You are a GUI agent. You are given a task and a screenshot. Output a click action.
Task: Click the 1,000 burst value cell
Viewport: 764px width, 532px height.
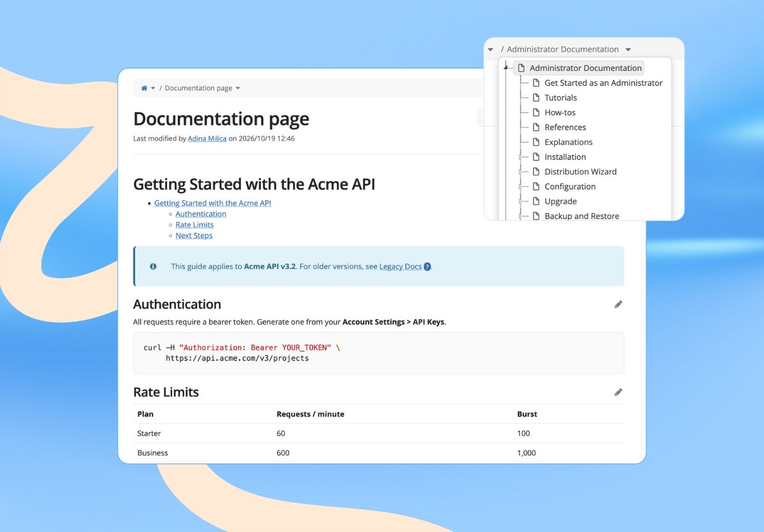tap(526, 453)
